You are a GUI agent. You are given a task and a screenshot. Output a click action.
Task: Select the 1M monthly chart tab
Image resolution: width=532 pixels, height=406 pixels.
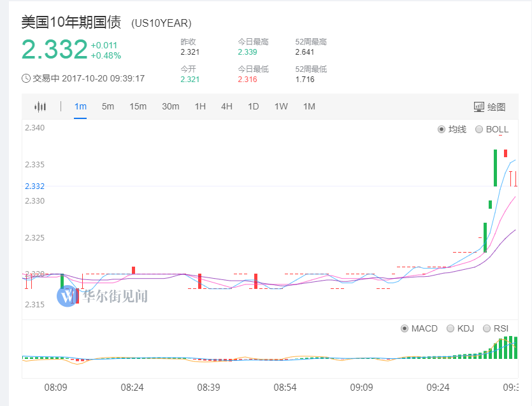pos(309,106)
